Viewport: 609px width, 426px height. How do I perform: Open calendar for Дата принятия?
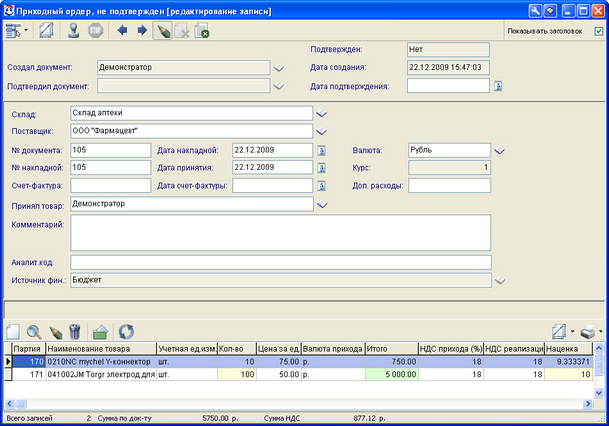click(322, 168)
